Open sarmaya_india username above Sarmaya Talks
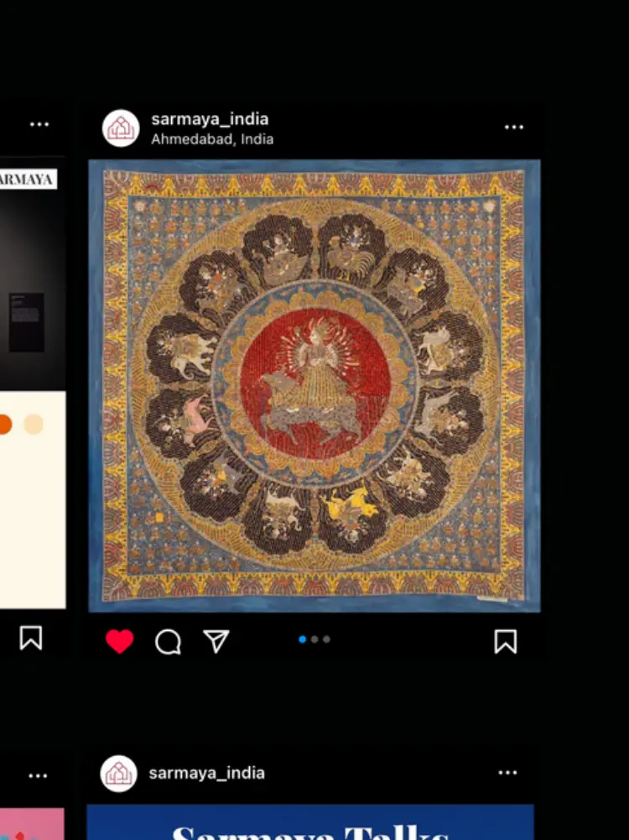Screen dimensions: 629x840 [206, 773]
